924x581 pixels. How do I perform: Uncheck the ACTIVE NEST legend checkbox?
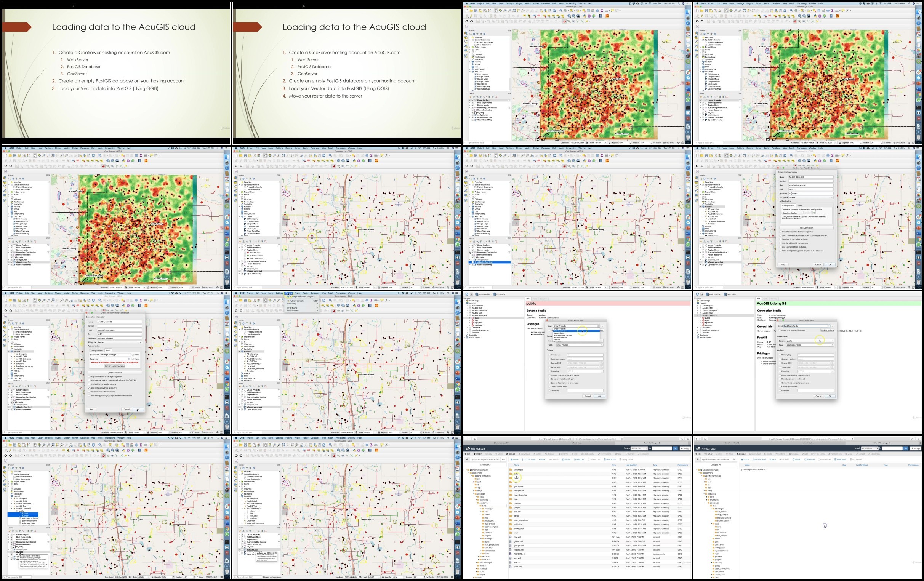coord(245,253)
